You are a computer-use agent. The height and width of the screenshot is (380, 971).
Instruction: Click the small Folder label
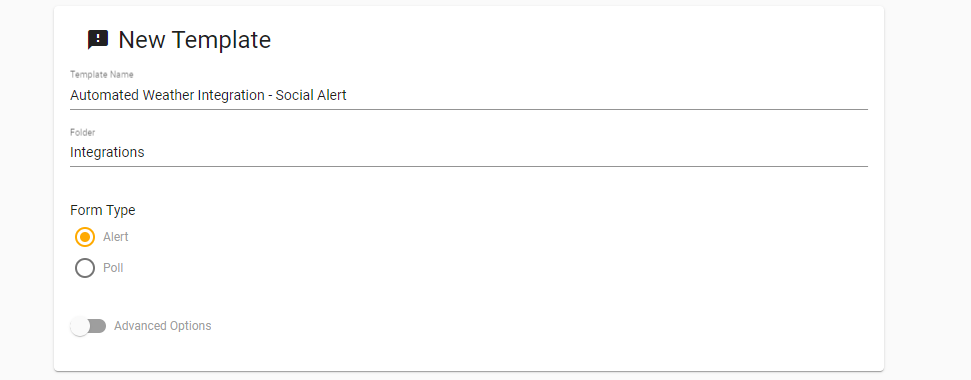82,132
